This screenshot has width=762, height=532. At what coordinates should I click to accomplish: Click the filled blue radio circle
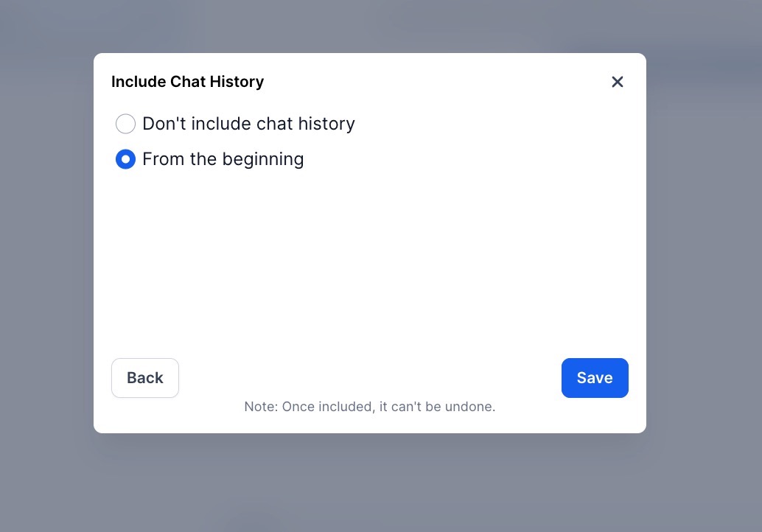[126, 159]
